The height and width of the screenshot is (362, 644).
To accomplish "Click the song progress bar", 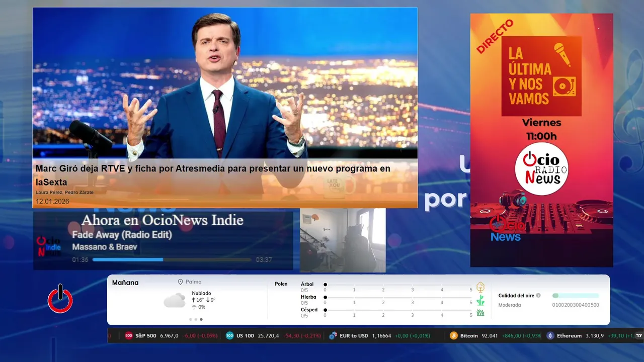I will (x=172, y=260).
